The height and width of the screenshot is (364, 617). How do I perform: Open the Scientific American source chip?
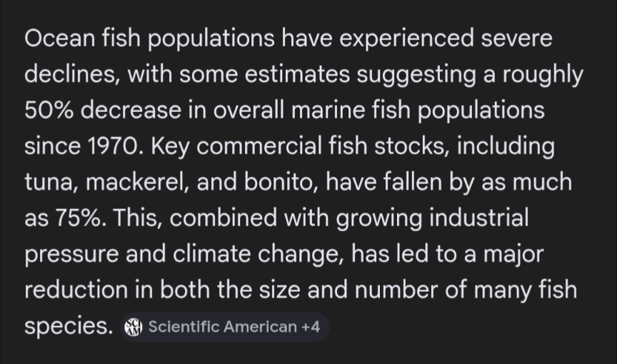(x=221, y=327)
